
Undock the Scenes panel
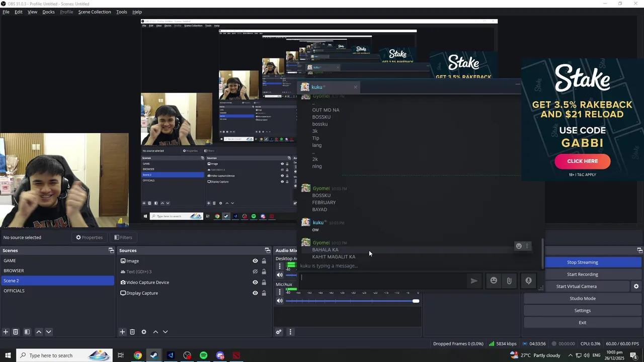[111, 250]
